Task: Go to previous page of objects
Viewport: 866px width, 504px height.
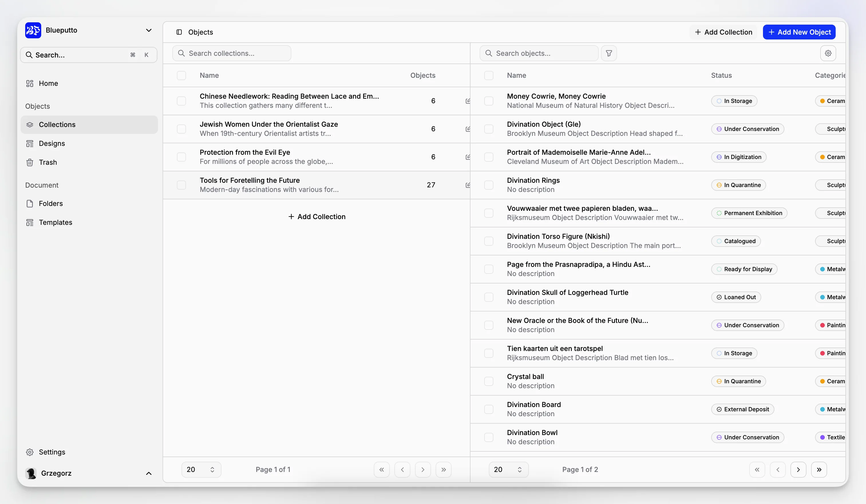Action: (x=778, y=470)
